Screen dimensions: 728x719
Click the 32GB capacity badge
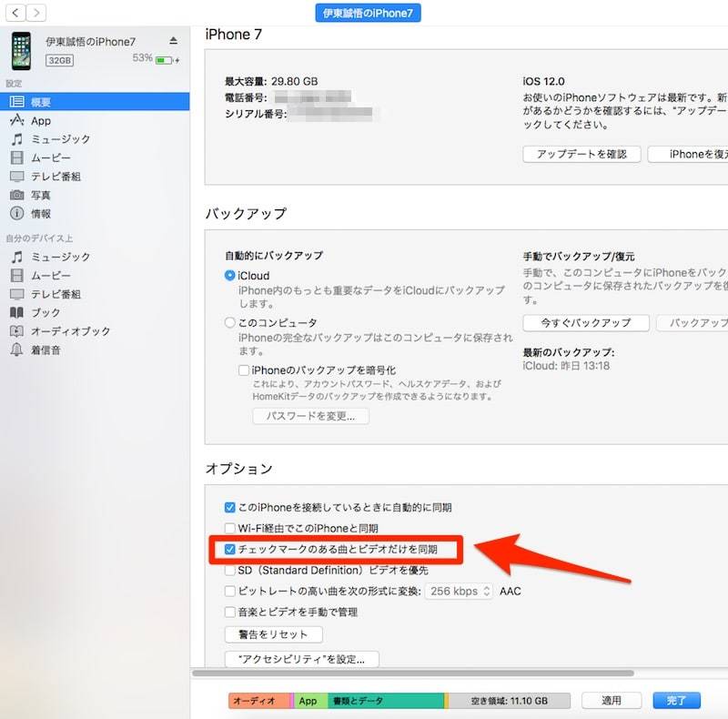tap(59, 60)
